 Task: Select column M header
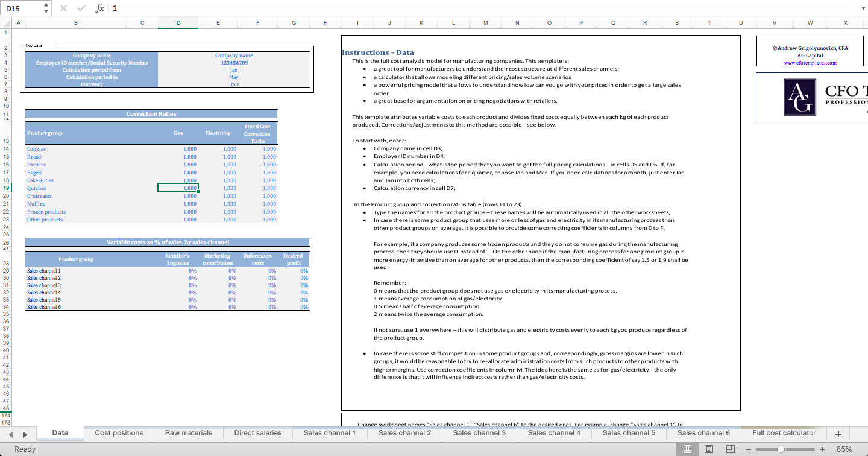coord(485,23)
